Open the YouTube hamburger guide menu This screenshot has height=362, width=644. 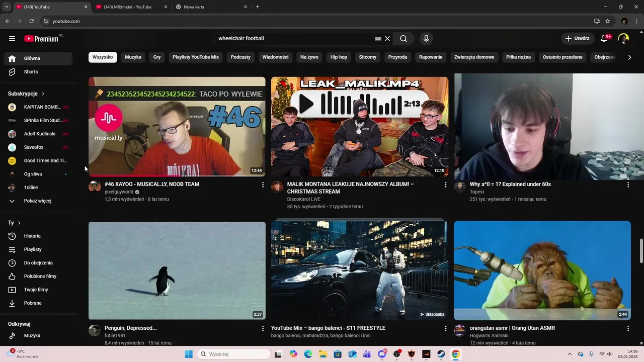(12, 39)
